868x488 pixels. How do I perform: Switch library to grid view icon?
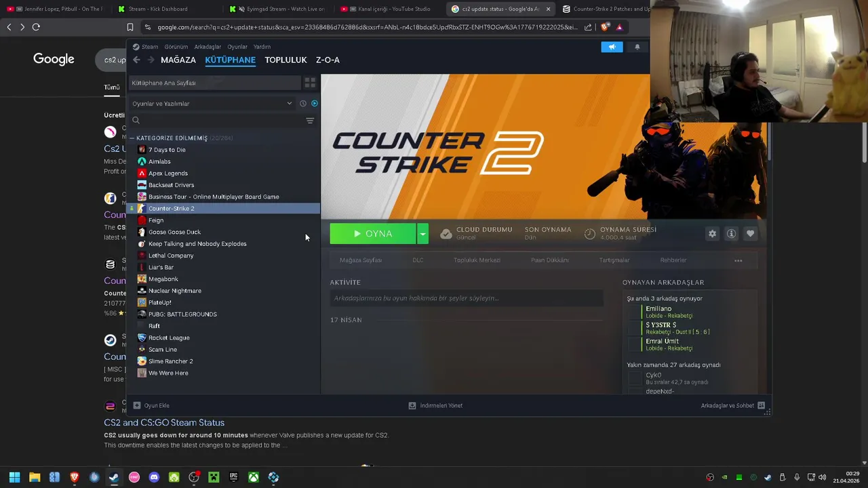click(x=310, y=83)
